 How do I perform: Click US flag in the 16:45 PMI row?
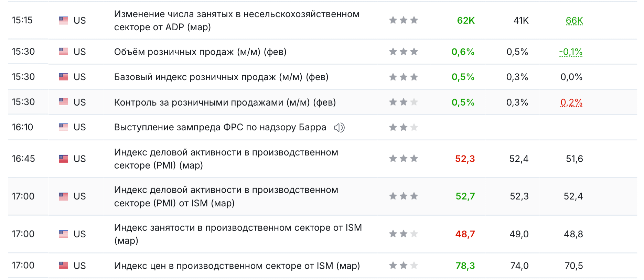[63, 159]
